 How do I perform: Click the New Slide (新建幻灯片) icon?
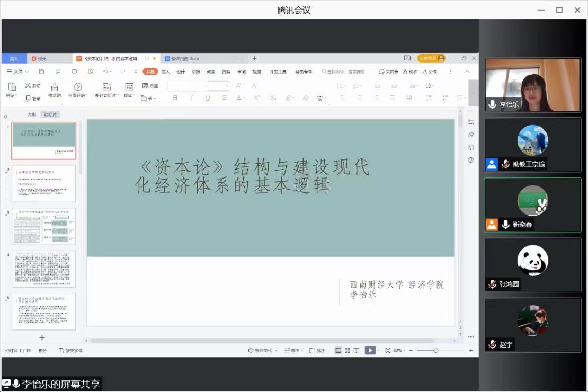[107, 87]
